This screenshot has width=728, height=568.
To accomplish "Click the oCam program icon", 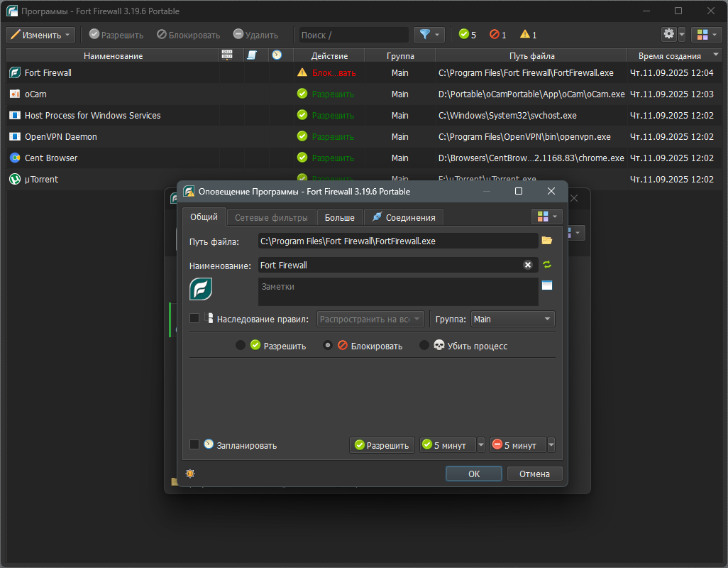I will 15,94.
